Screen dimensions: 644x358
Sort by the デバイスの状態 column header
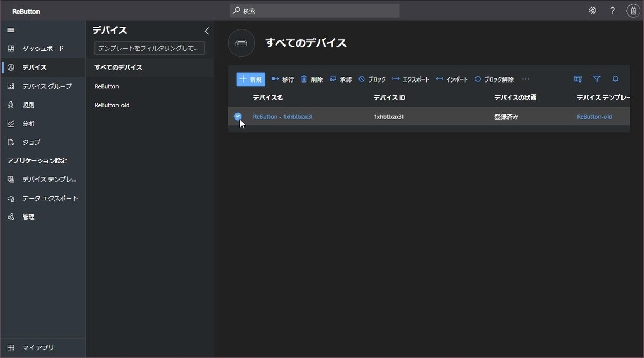click(515, 98)
